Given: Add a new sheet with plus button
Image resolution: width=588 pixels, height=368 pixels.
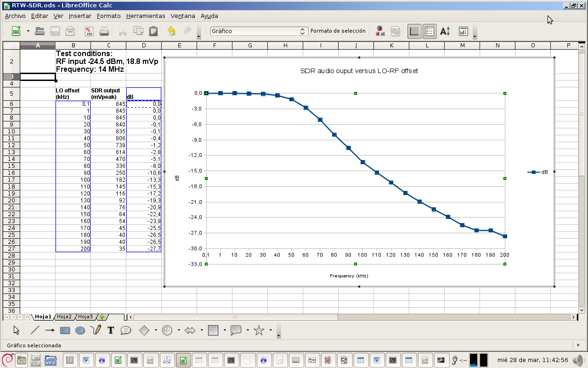Looking at the screenshot, I should point(102,317).
